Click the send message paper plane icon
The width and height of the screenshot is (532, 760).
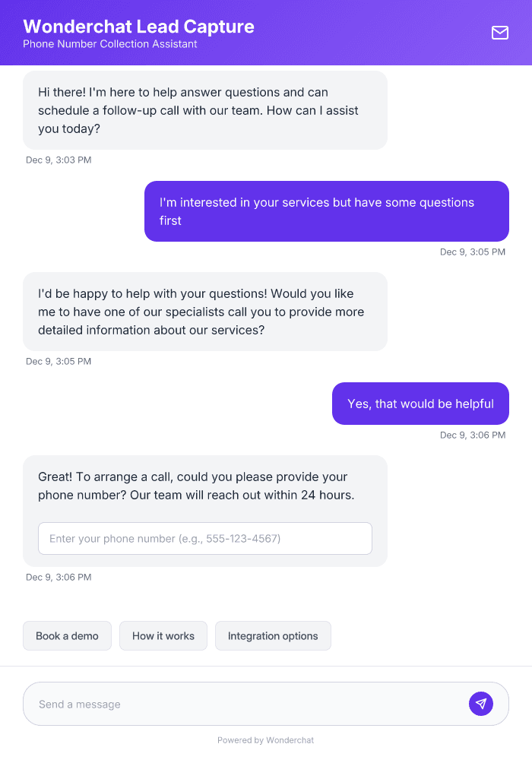click(x=481, y=703)
